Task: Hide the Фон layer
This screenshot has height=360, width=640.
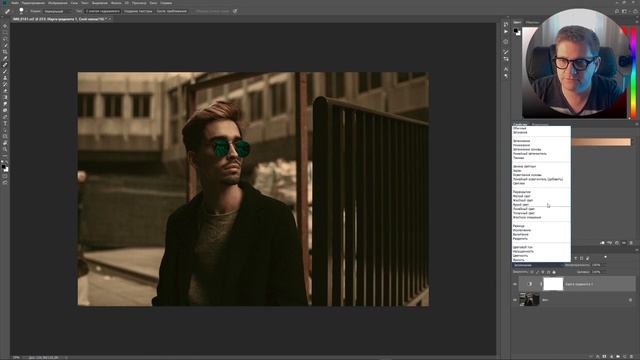Action: 515,300
